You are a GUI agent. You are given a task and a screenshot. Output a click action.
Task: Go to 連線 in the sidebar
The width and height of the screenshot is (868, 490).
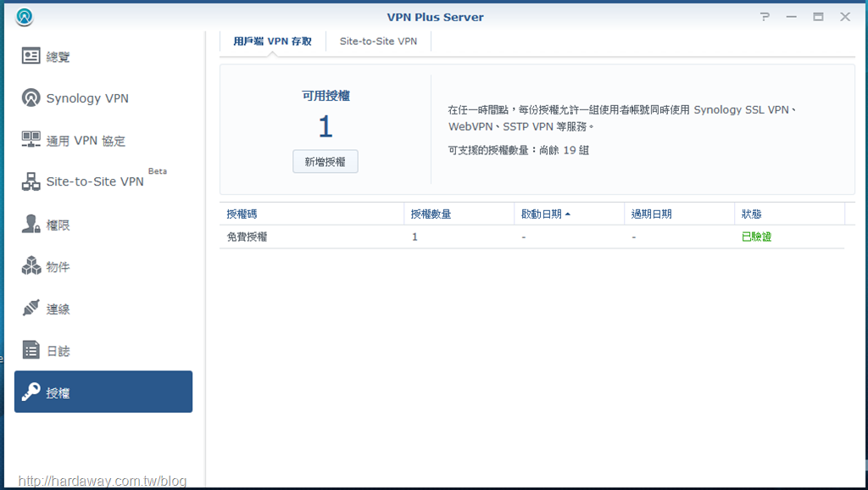point(103,309)
